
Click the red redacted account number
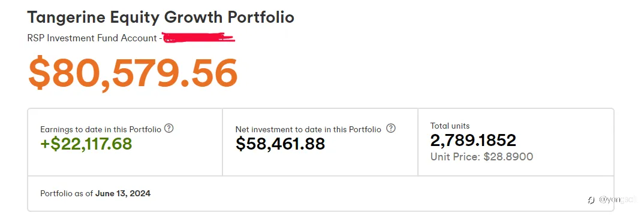(199, 38)
